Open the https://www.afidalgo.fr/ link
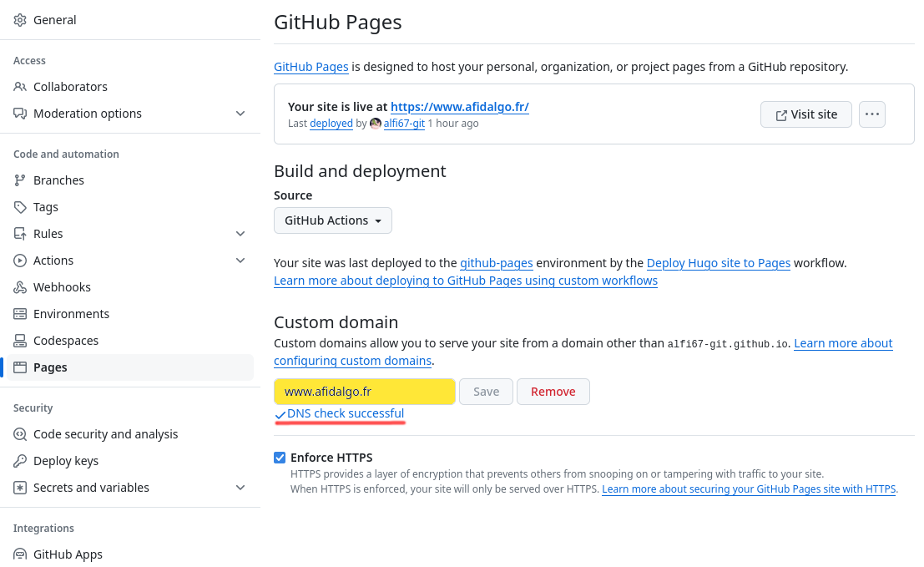 click(x=460, y=107)
